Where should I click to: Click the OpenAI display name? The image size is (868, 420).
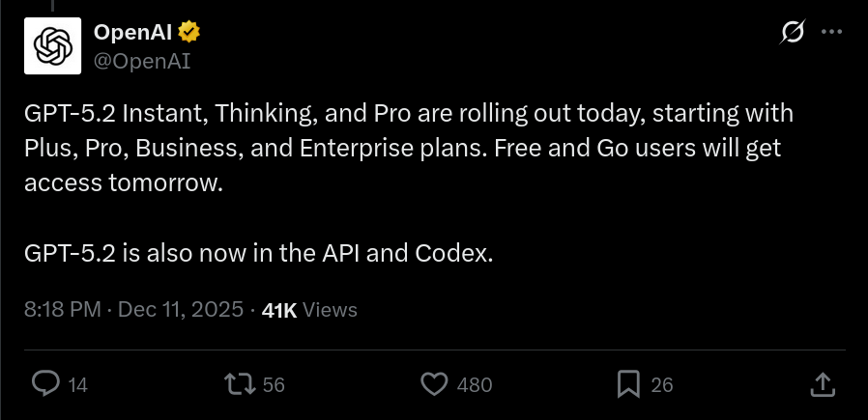coord(133,32)
